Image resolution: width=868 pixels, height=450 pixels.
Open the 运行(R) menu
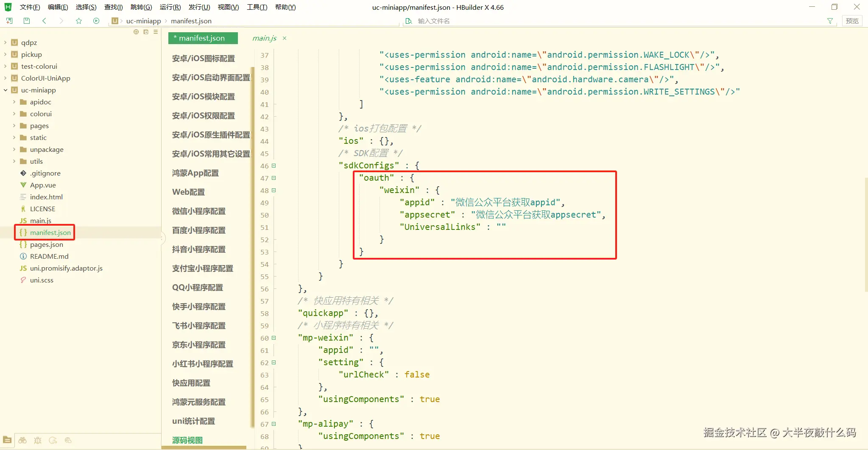tap(170, 7)
